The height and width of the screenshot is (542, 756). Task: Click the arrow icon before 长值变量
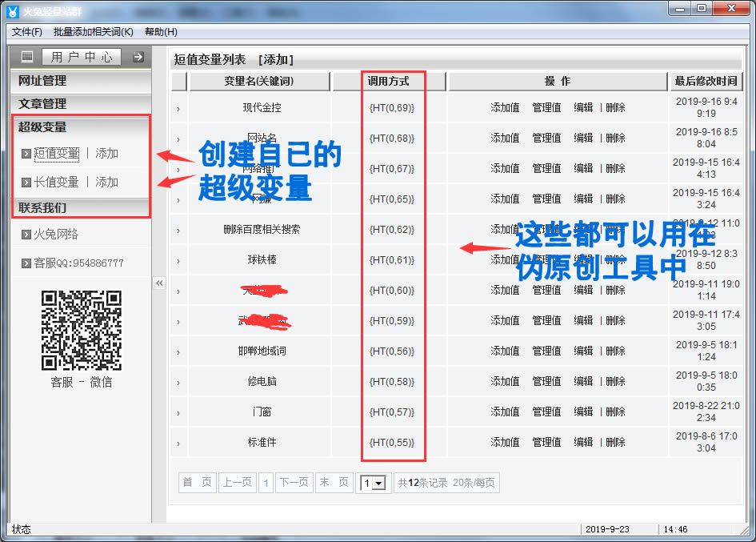tap(26, 183)
